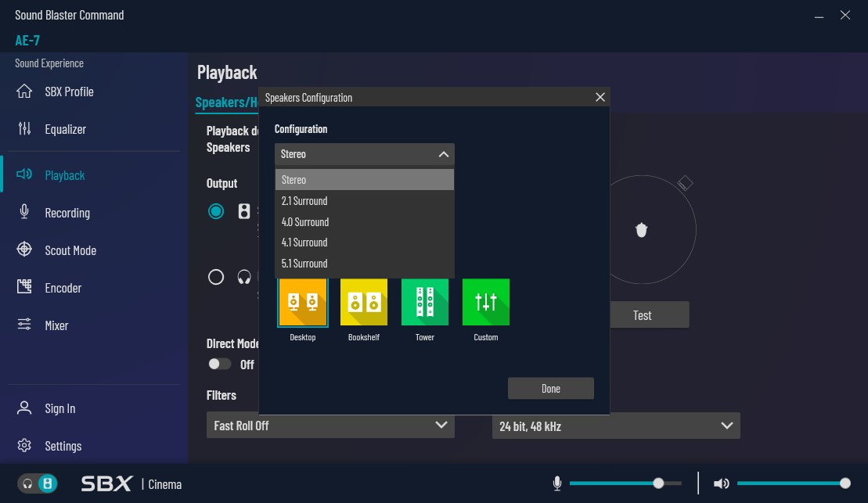Choose Stereo from the configuration list
The width and height of the screenshot is (868, 503).
[x=364, y=180]
